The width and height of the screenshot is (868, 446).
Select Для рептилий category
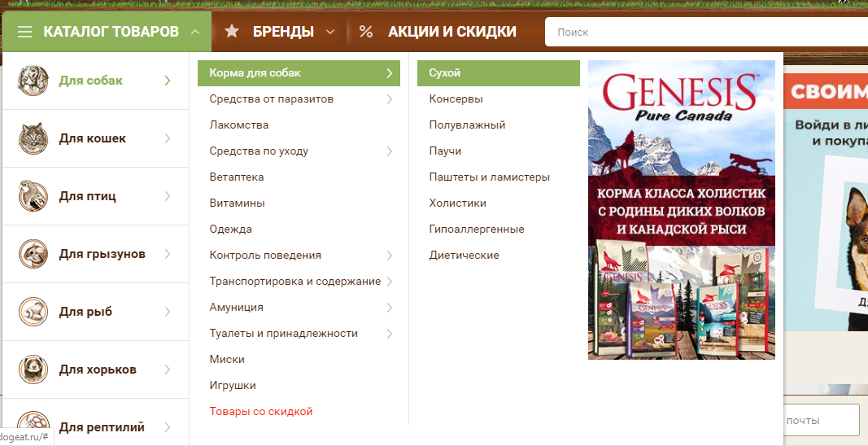95,422
